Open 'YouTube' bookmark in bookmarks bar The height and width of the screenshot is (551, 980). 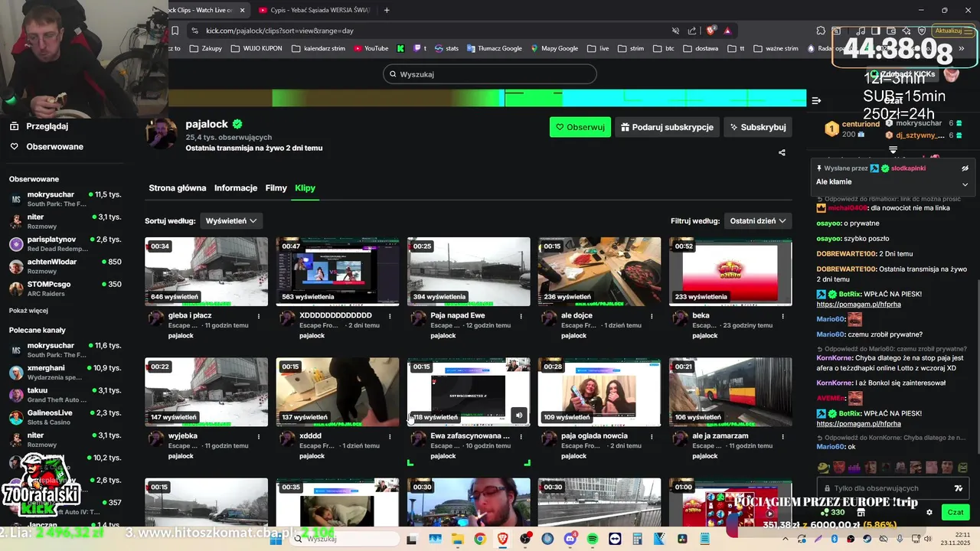371,48
